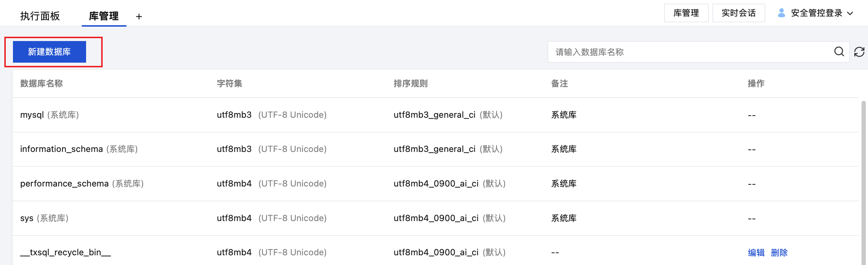This screenshot has width=868, height=265.
Task: Delete the __txsql_recycle_bin__ database
Action: pos(779,253)
